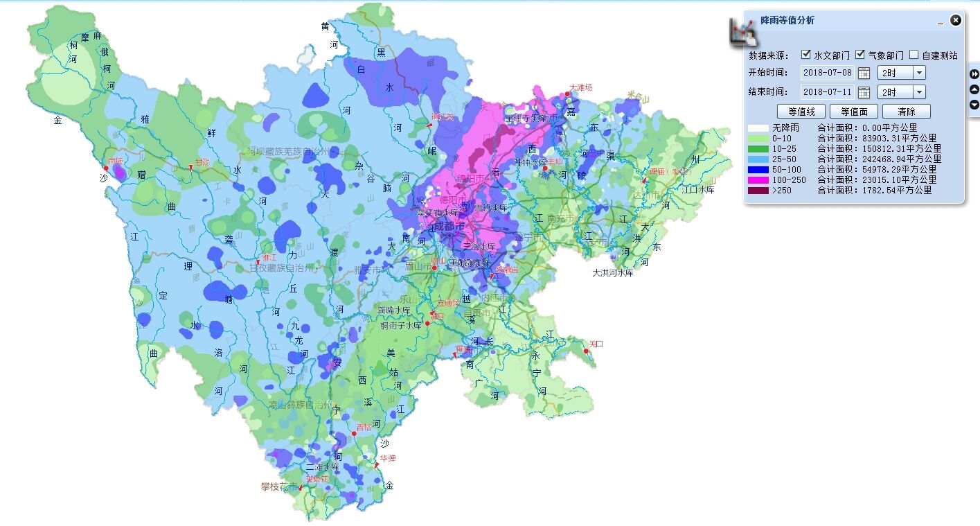
Task: Click the 清除 button
Action: pos(907,112)
